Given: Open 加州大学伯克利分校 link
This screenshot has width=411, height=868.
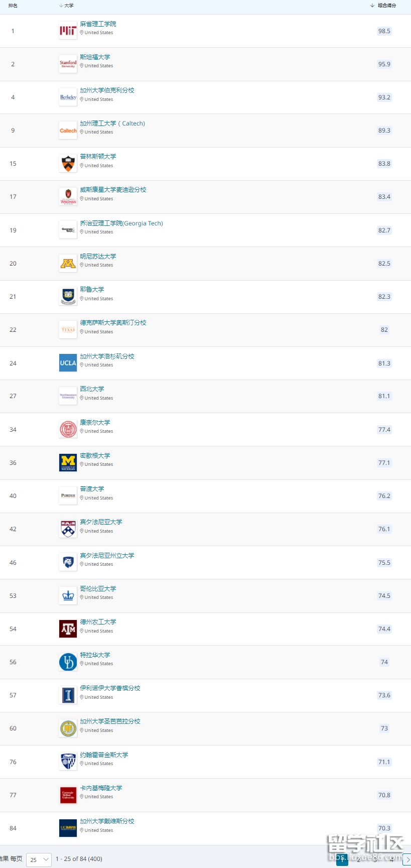Looking at the screenshot, I should [x=107, y=90].
